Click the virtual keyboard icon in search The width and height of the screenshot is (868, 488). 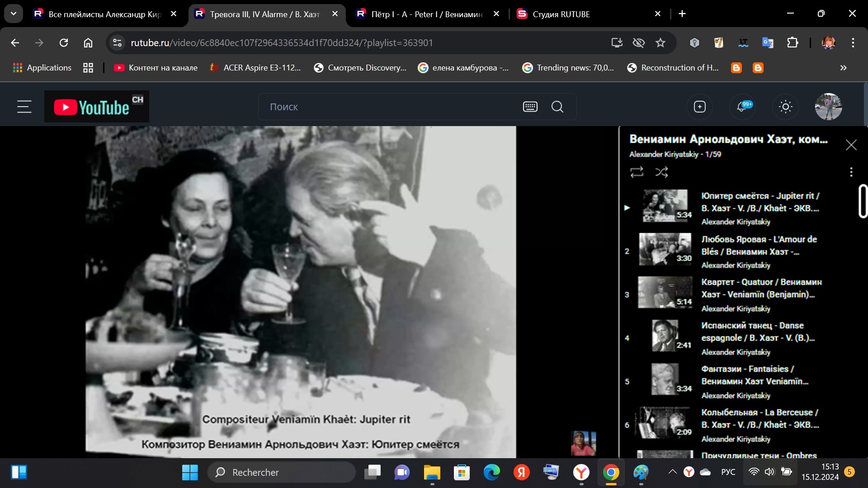pyautogui.click(x=530, y=107)
